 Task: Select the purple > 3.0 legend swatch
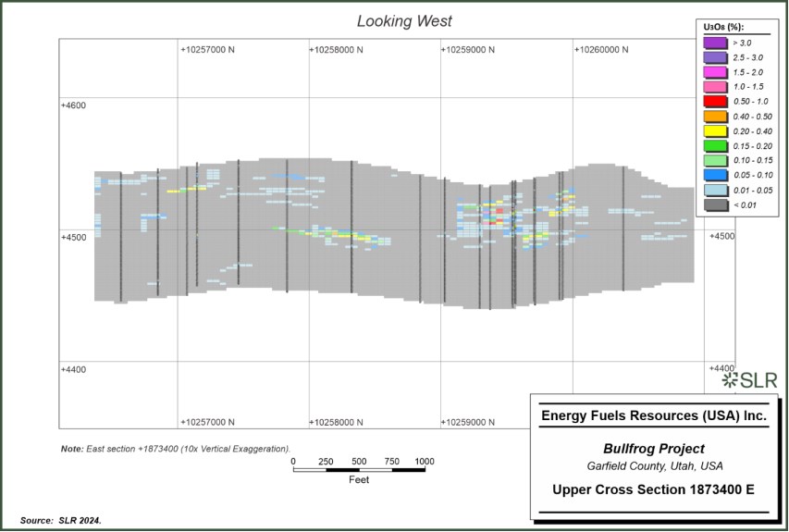[x=714, y=43]
